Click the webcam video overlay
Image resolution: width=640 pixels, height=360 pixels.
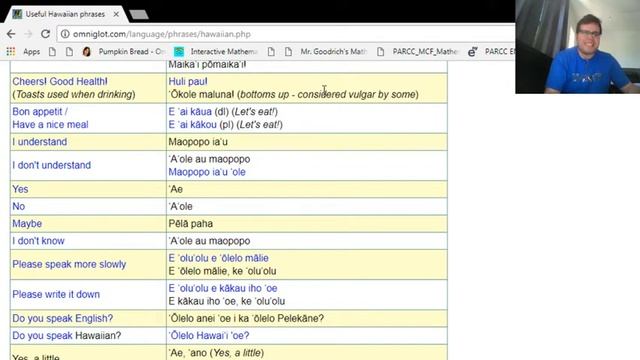coord(578,47)
